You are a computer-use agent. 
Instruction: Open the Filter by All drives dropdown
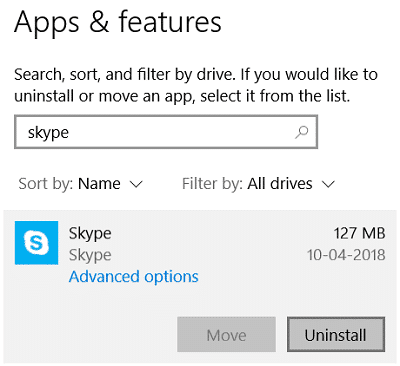[258, 184]
